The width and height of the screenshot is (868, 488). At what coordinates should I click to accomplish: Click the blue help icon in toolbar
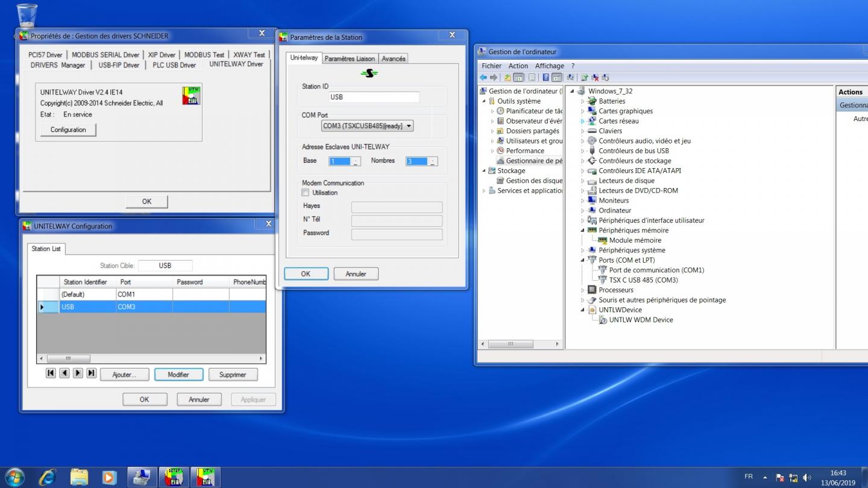[546, 78]
